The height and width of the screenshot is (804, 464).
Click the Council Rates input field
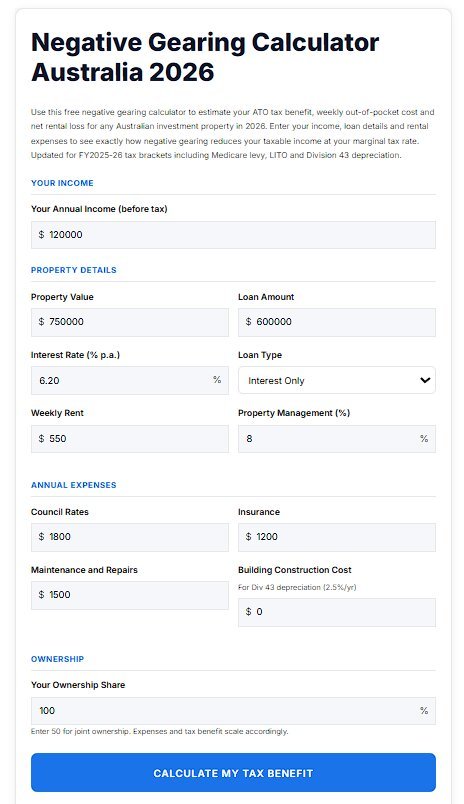(x=130, y=537)
